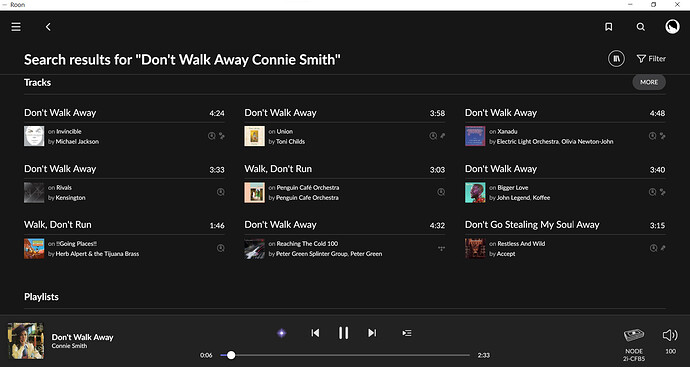Skip to the next track

click(372, 333)
